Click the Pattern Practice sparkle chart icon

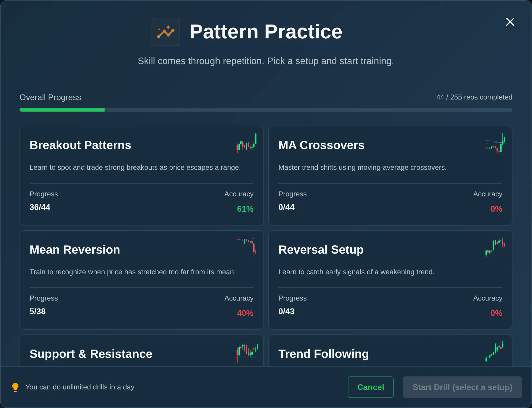pyautogui.click(x=166, y=32)
